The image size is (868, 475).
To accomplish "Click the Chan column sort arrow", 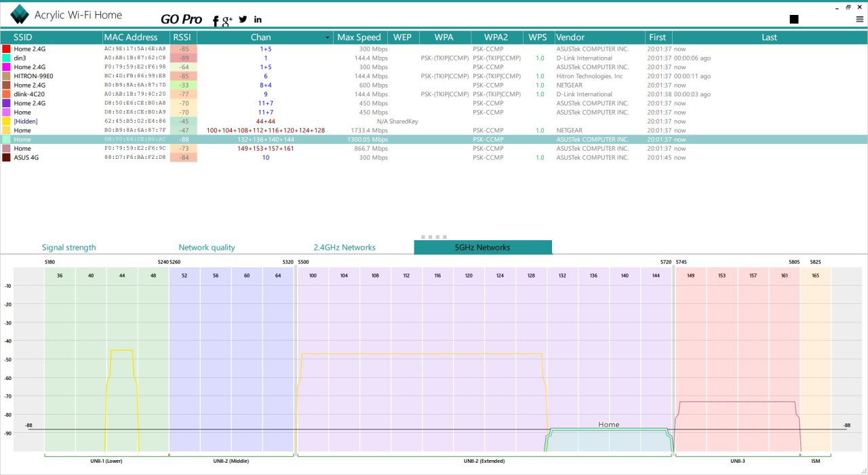I will 328,37.
